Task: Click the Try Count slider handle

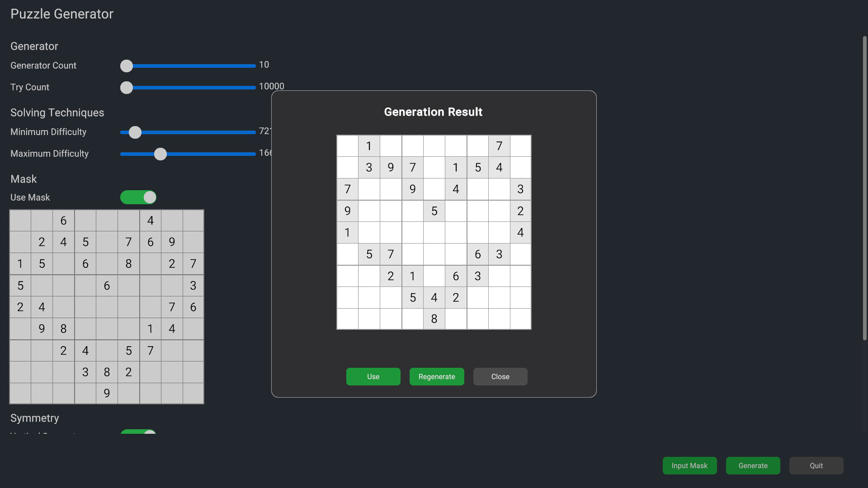Action: 127,88
